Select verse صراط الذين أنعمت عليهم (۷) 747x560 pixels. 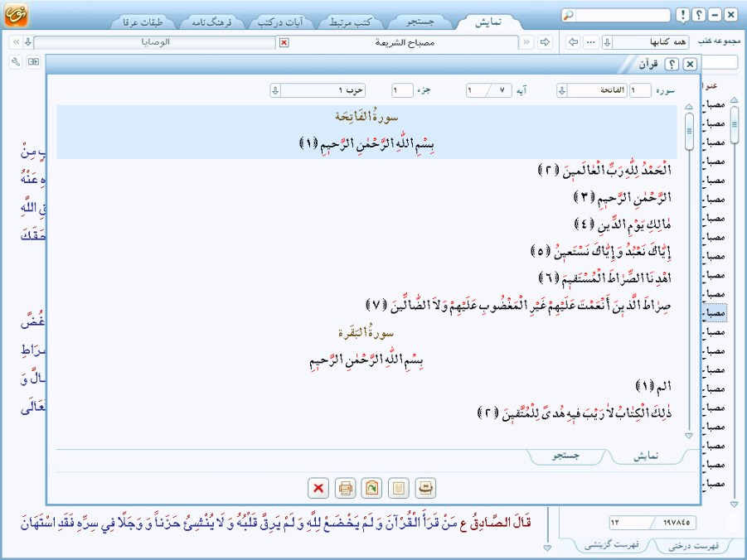(518, 305)
